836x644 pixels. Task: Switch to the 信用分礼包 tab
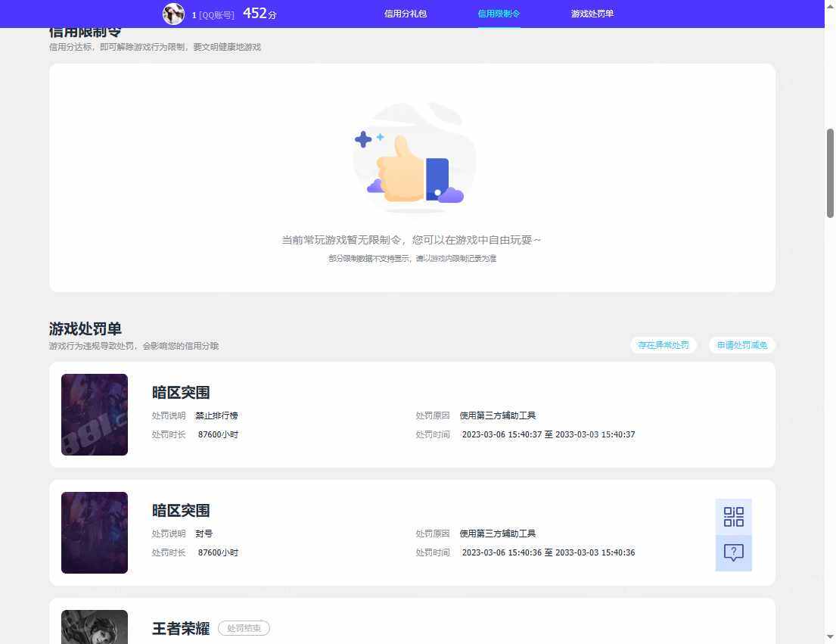tap(406, 14)
